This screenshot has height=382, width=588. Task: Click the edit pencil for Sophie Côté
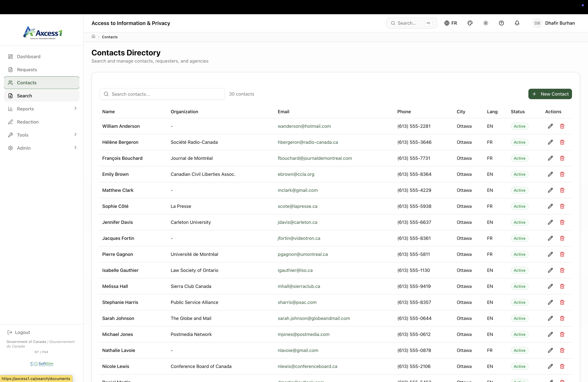point(550,206)
